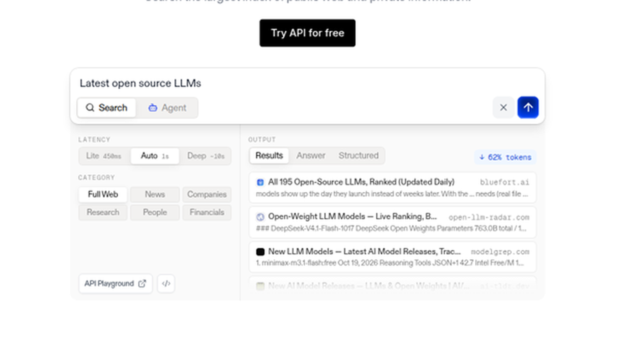Click the modelgrep.com black favicon

[260, 252]
